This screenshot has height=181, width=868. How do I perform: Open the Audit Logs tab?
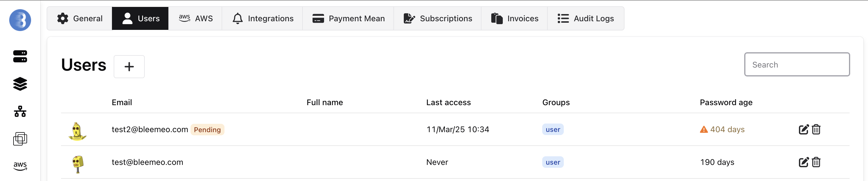pyautogui.click(x=586, y=18)
